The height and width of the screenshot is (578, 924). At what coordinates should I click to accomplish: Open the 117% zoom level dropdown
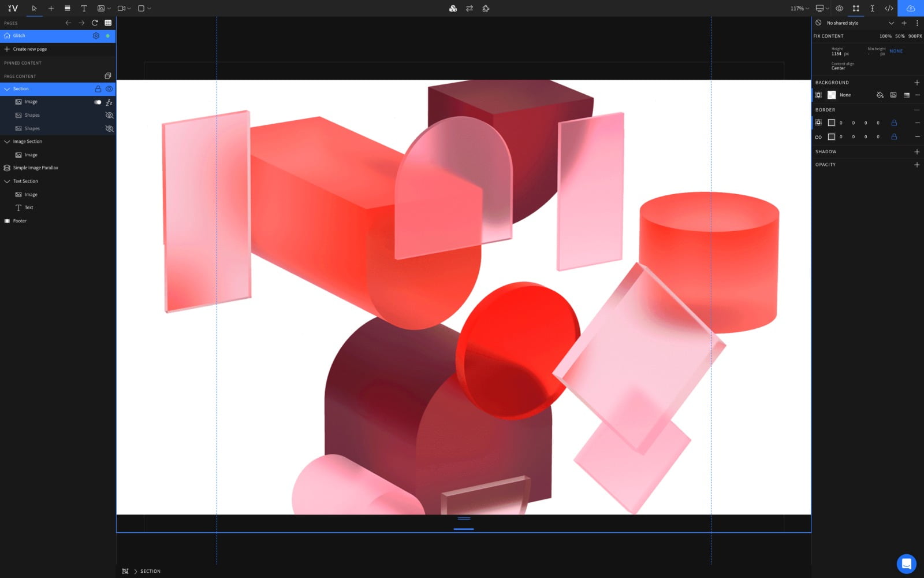click(799, 8)
